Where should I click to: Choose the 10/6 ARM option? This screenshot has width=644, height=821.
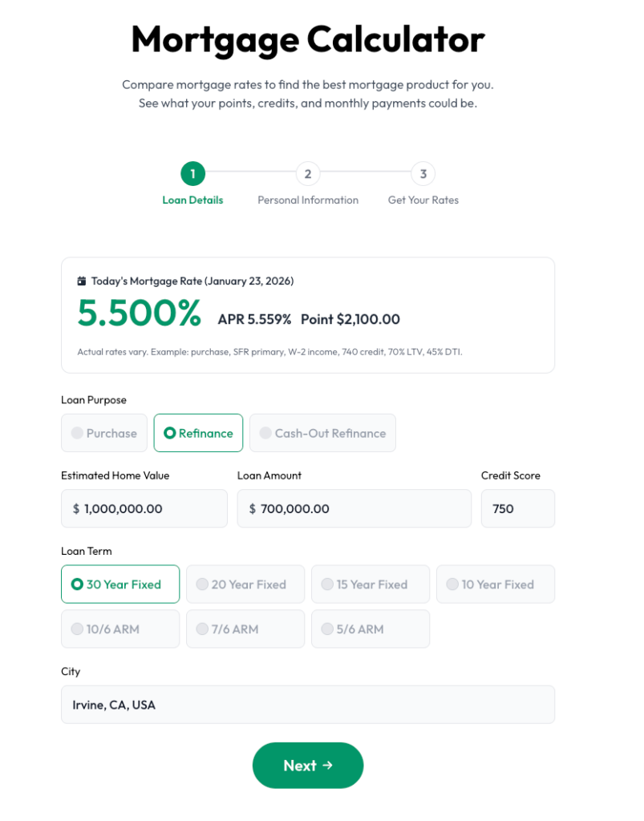[120, 629]
